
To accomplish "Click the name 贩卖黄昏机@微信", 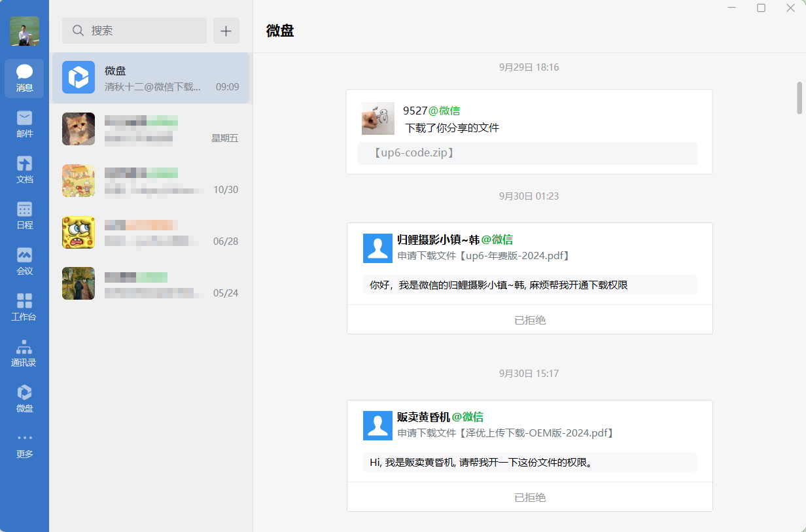I will tap(440, 417).
